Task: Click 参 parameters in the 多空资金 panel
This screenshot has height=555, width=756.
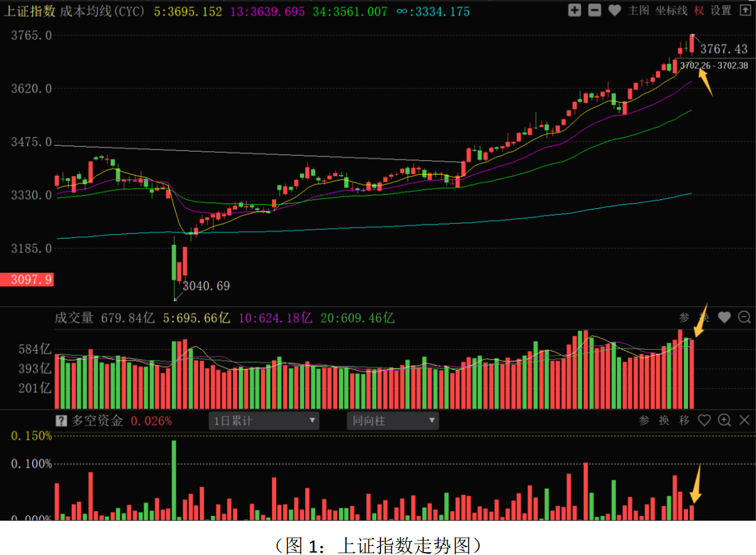Action: [x=644, y=420]
